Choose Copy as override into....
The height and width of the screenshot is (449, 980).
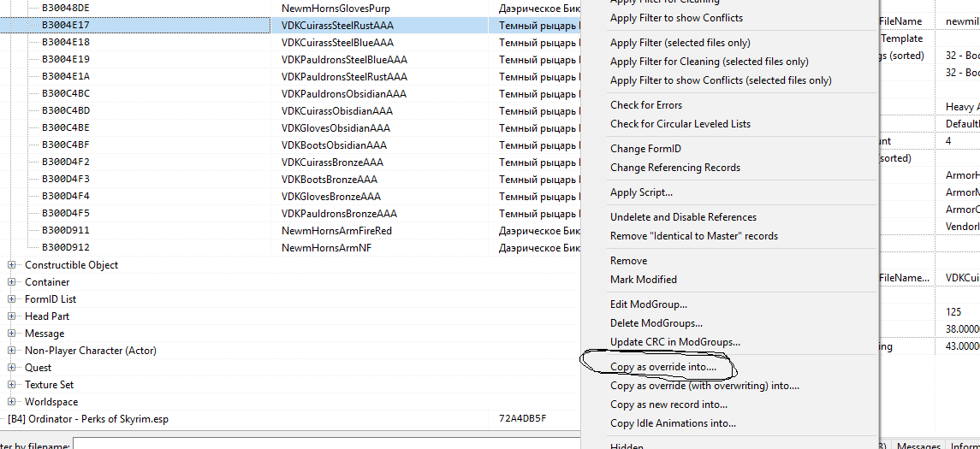click(x=663, y=367)
